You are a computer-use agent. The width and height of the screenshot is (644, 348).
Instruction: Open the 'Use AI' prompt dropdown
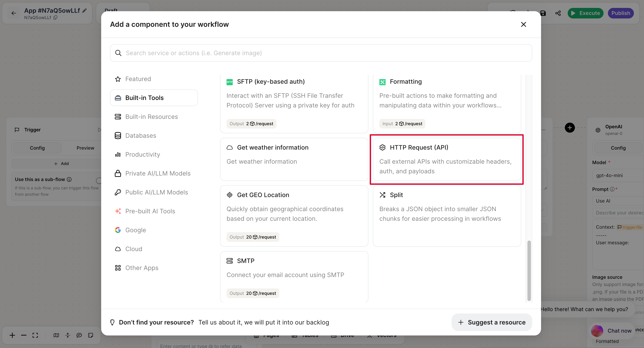click(x=618, y=201)
